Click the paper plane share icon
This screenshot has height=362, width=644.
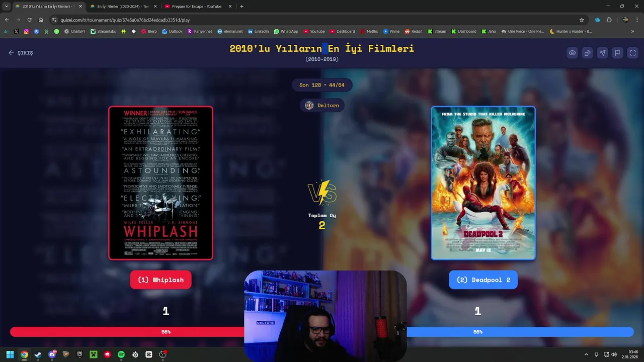pyautogui.click(x=602, y=53)
